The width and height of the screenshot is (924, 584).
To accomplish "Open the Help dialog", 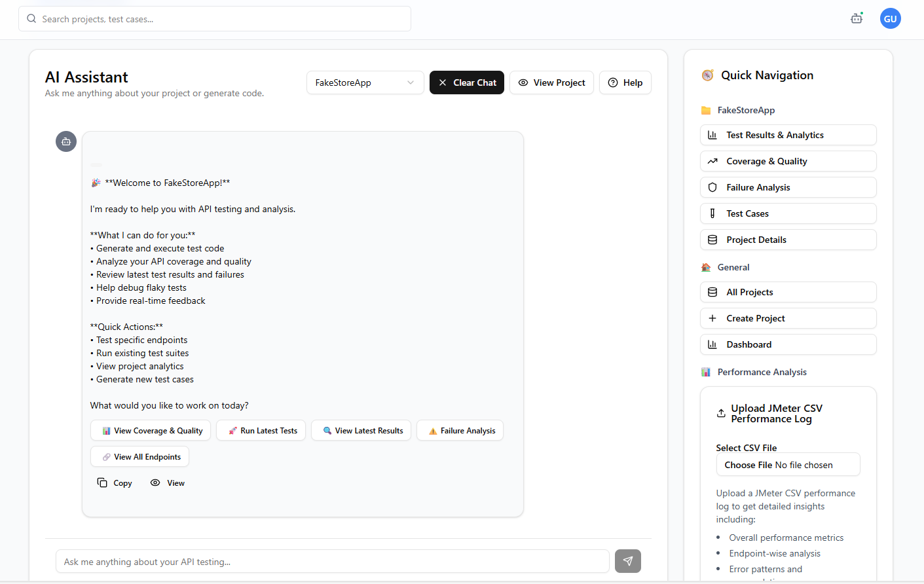I will pos(625,82).
